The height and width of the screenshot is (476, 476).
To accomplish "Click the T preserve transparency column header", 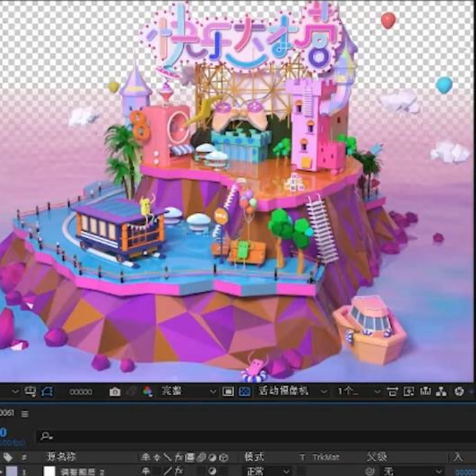I will click(302, 457).
